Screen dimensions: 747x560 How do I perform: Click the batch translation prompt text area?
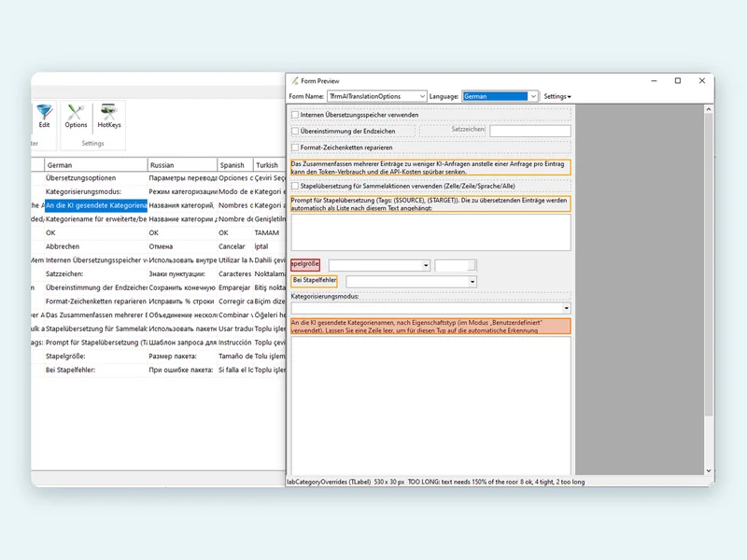(430, 232)
